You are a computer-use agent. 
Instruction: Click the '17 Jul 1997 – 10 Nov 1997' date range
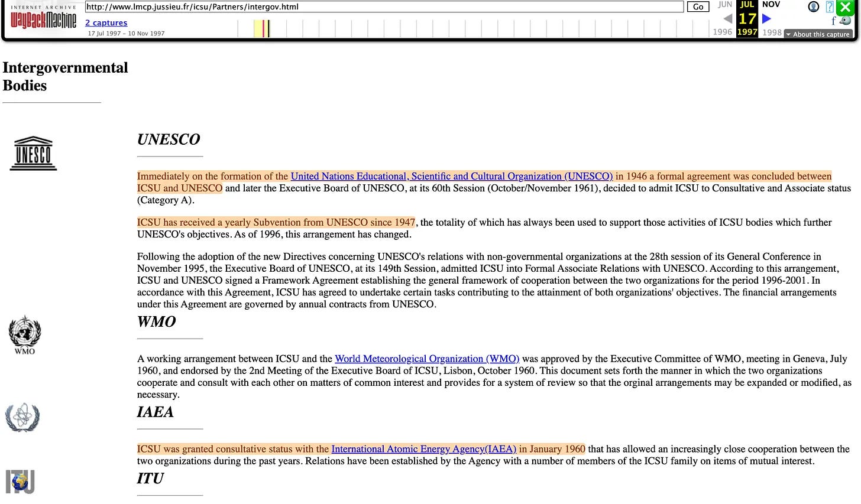127,34
